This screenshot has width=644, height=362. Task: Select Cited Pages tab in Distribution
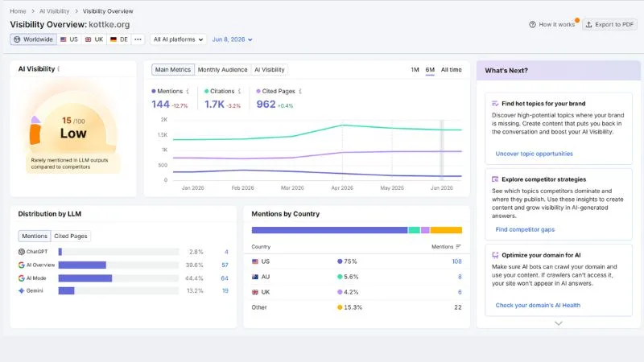click(x=71, y=236)
